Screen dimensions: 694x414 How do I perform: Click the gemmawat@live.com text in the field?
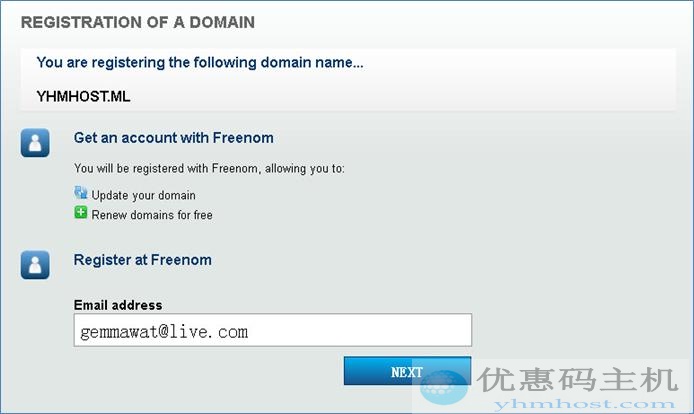164,332
